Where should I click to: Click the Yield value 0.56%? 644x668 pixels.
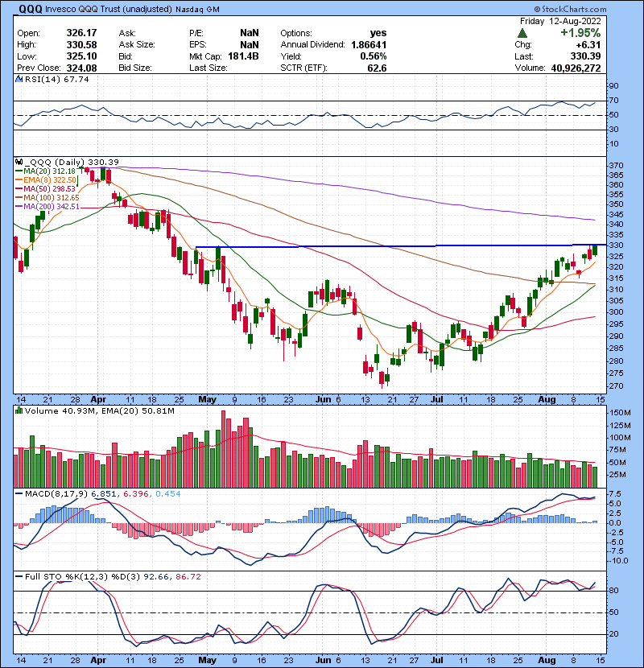pyautogui.click(x=374, y=56)
